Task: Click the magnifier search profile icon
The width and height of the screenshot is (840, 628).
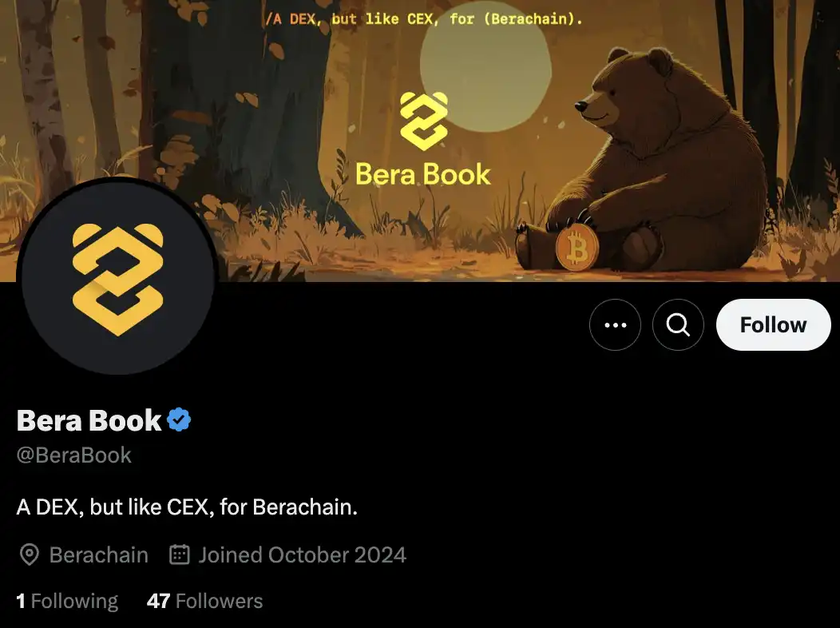Action: tap(678, 324)
